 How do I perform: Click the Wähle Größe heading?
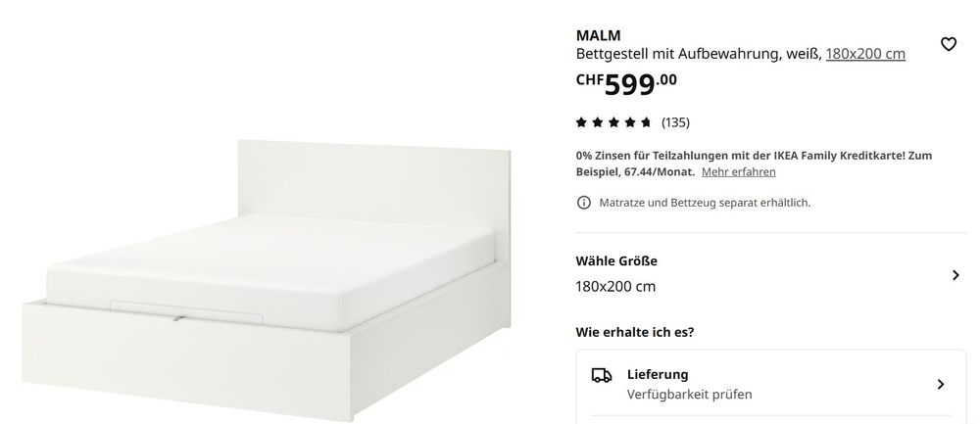(616, 261)
